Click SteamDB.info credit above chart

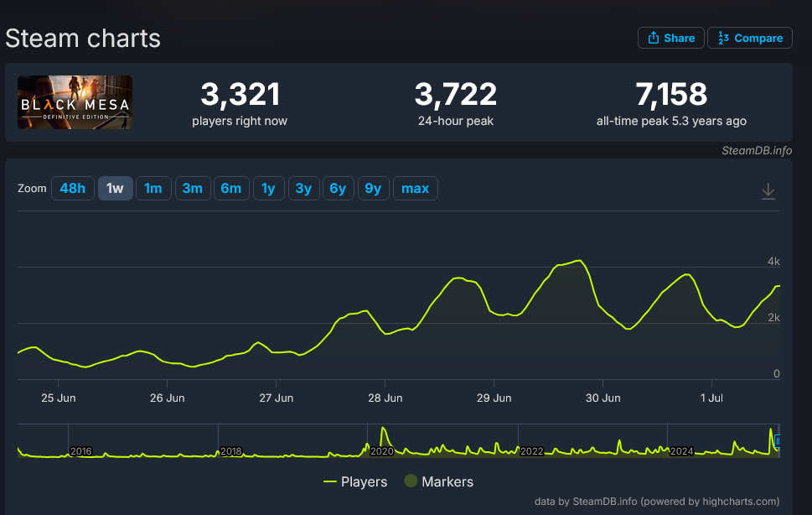[x=757, y=150]
